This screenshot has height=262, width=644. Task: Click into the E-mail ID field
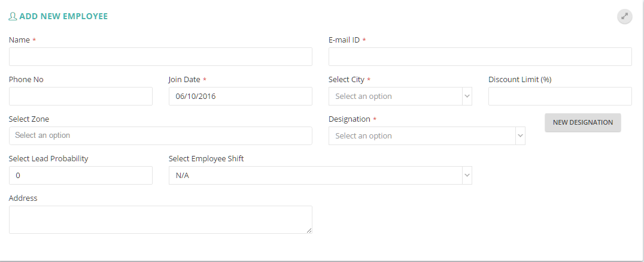(x=480, y=57)
